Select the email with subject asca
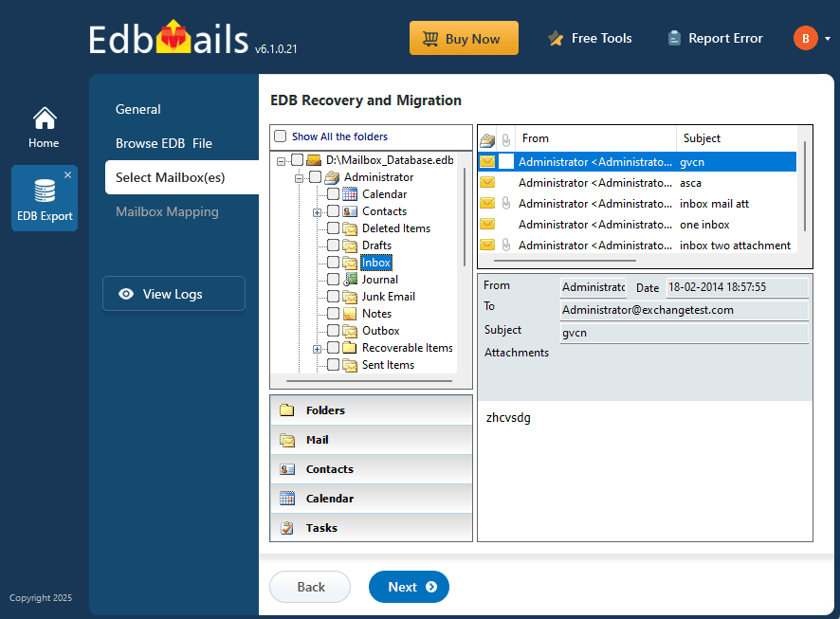 pos(637,183)
